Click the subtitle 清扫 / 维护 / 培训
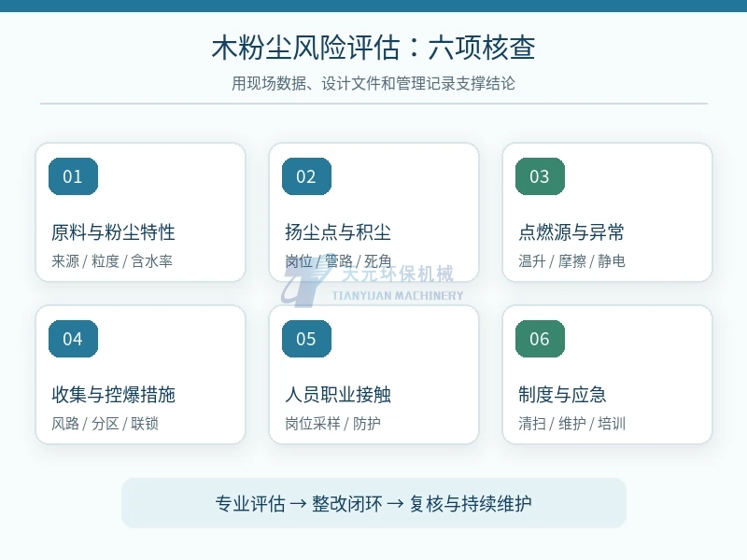 [571, 424]
